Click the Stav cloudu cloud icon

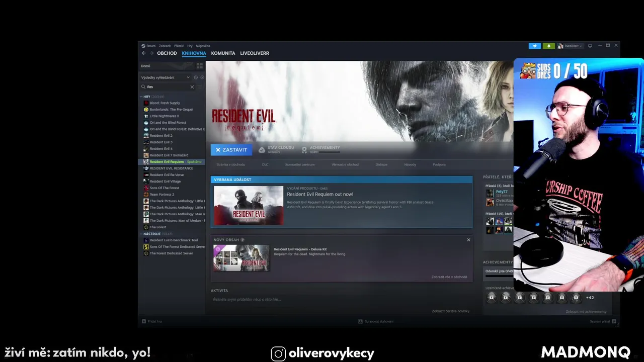click(x=262, y=150)
